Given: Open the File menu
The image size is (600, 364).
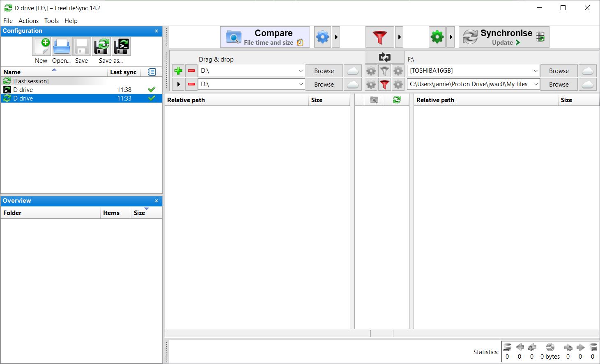Looking at the screenshot, I should tap(8, 21).
